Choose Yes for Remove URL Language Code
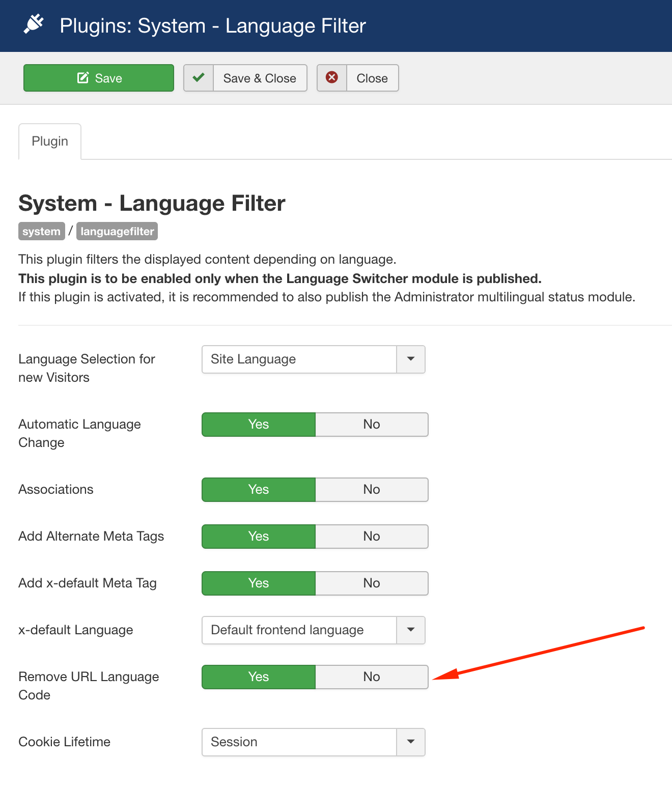 tap(259, 677)
